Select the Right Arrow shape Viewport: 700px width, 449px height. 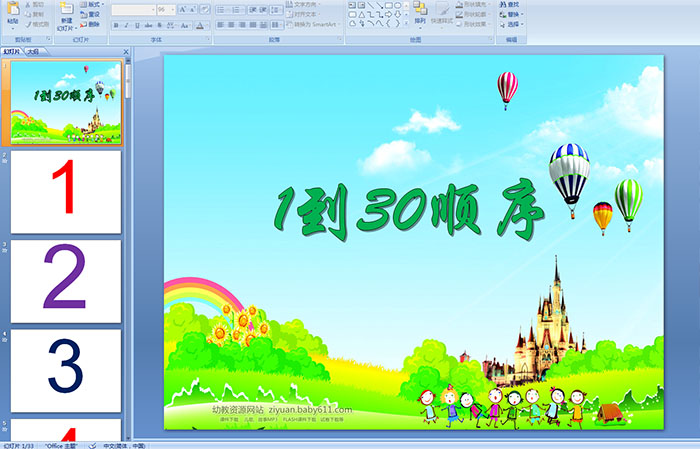coord(388,14)
